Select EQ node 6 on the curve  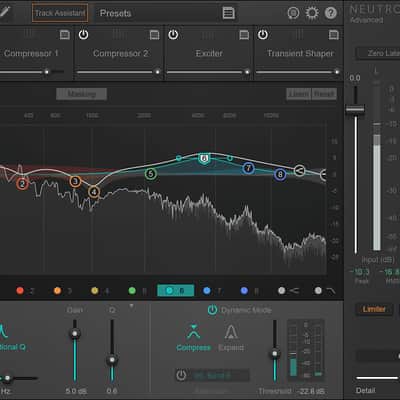coord(204,159)
